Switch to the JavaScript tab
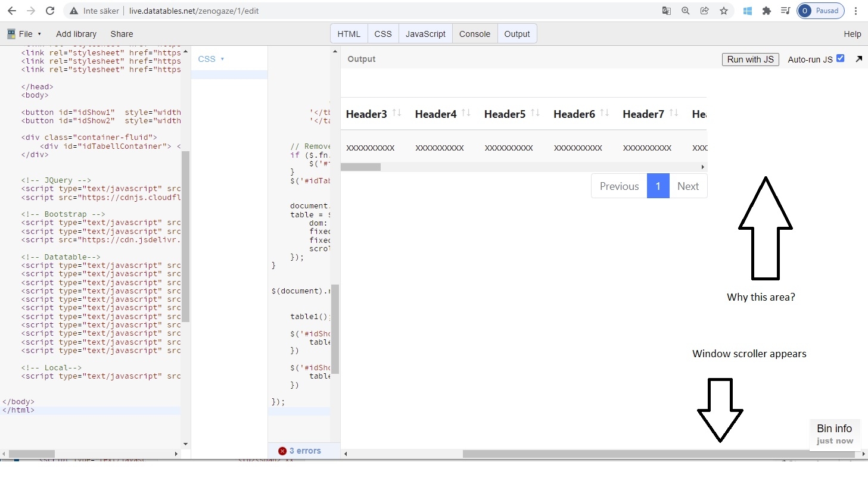 425,33
